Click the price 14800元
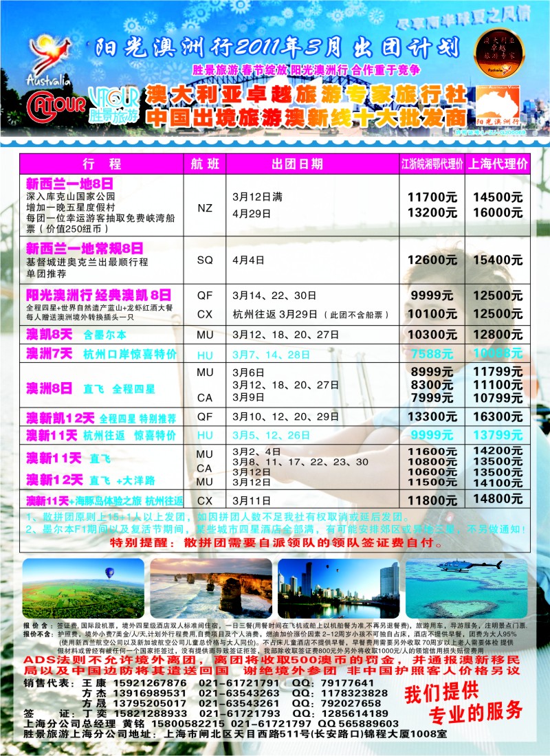The image size is (550, 756). [x=498, y=499]
